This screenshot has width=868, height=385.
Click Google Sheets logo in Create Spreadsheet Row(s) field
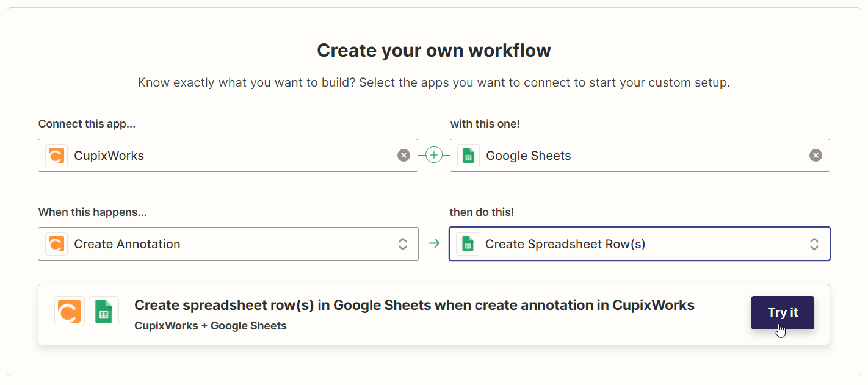(x=468, y=244)
